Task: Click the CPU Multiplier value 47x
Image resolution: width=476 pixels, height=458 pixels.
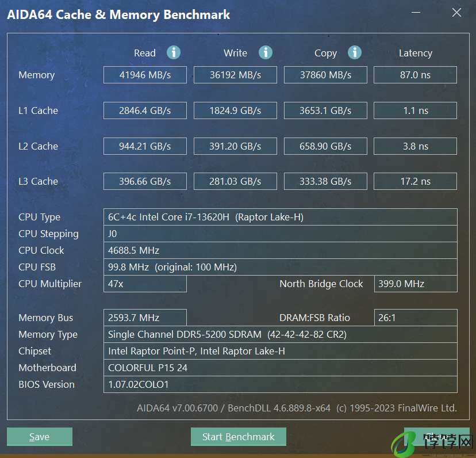Action: (145, 284)
